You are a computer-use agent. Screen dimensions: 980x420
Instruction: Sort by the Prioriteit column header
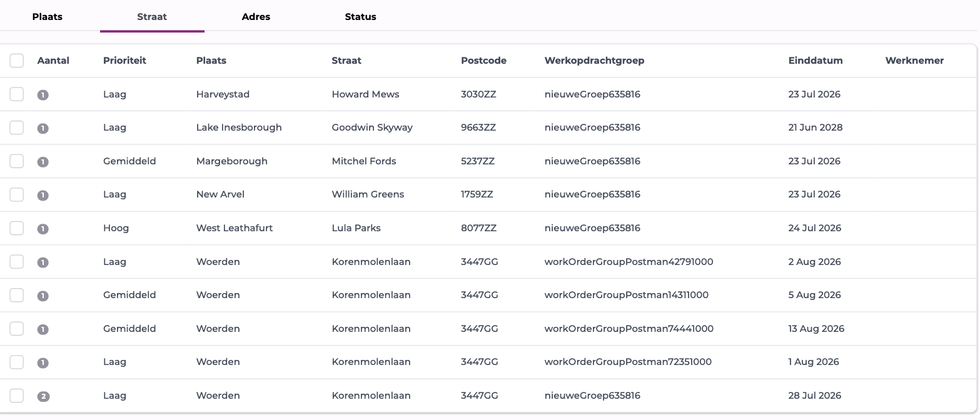124,61
